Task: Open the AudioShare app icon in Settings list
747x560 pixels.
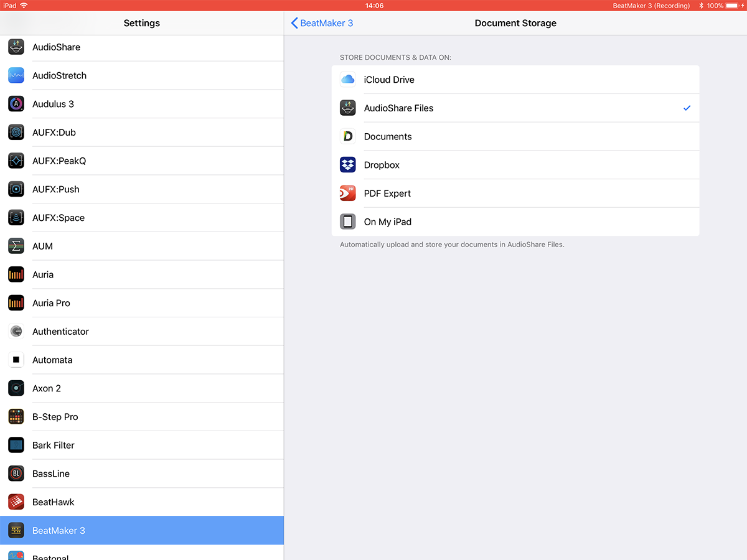Action: (x=16, y=47)
